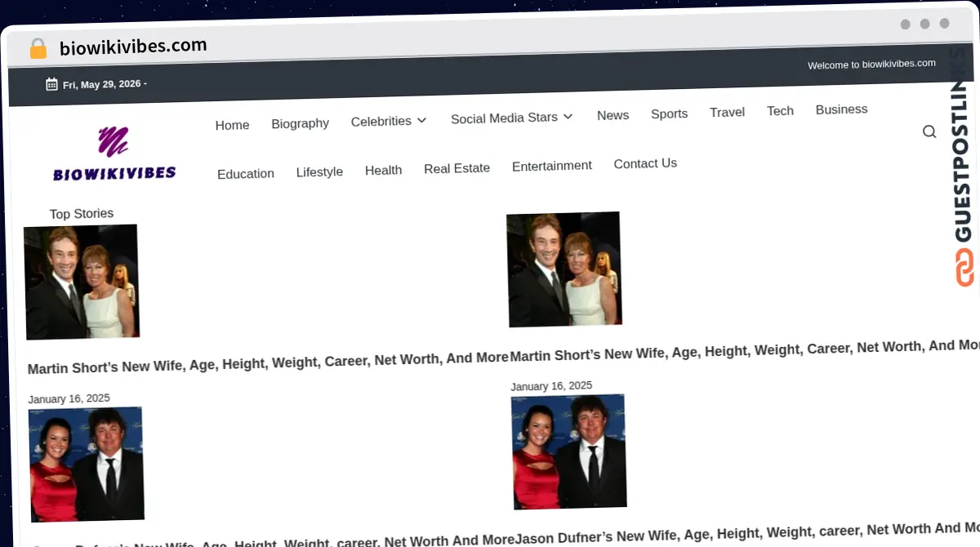Click the Social Media Stars menu label
The image size is (980, 547).
[x=504, y=118]
